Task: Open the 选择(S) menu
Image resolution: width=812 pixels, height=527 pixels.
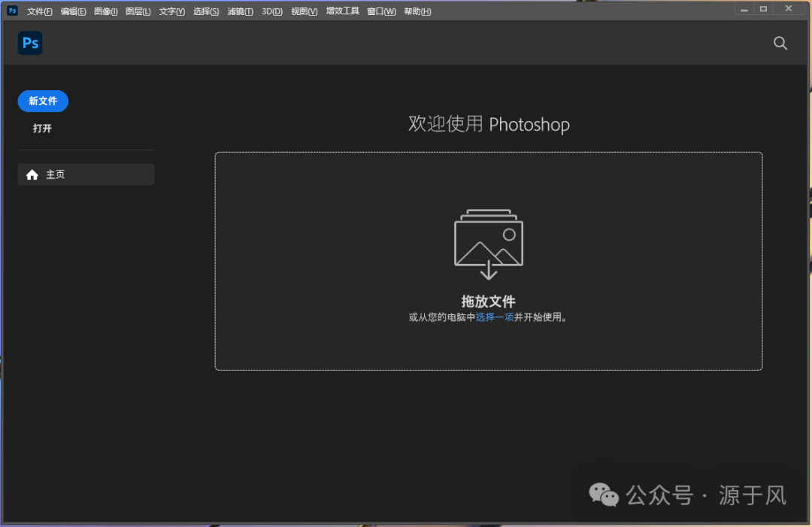Action: pos(205,11)
